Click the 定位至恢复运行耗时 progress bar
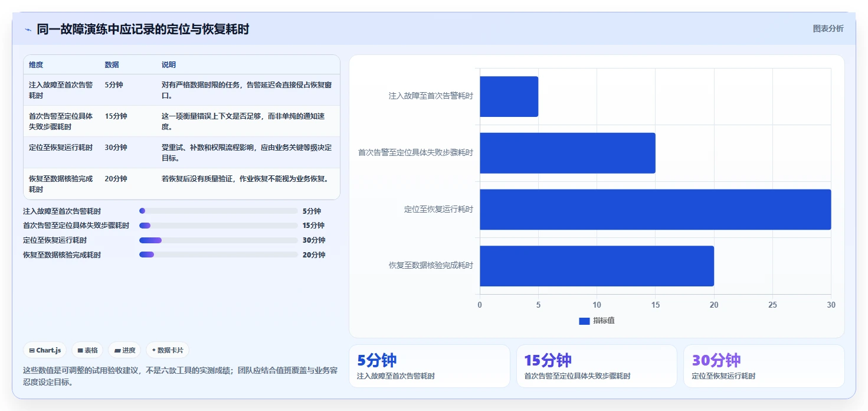The image size is (868, 411). 218,240
